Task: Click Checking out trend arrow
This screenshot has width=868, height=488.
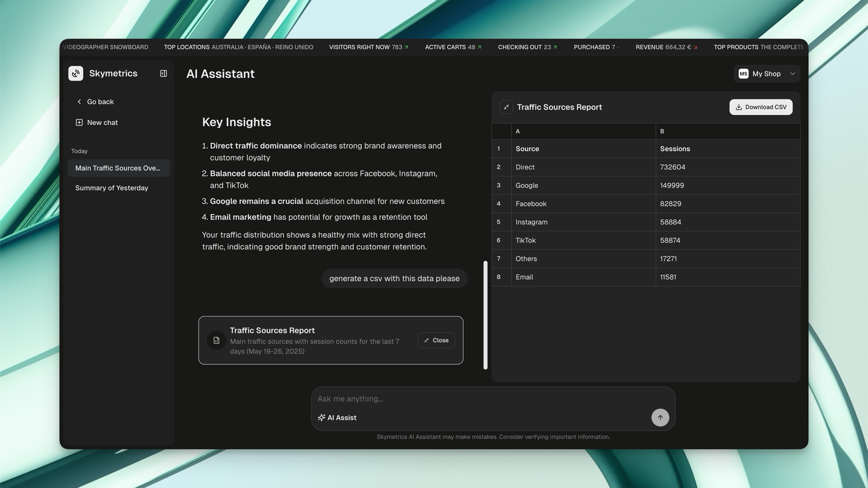Action: pos(555,47)
